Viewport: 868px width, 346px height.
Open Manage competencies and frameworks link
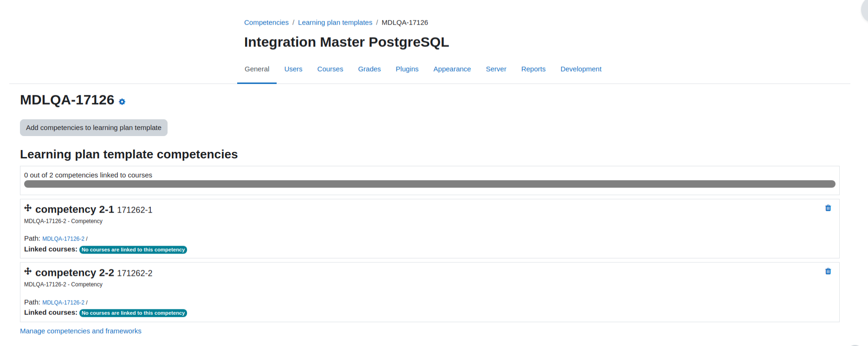(81, 331)
